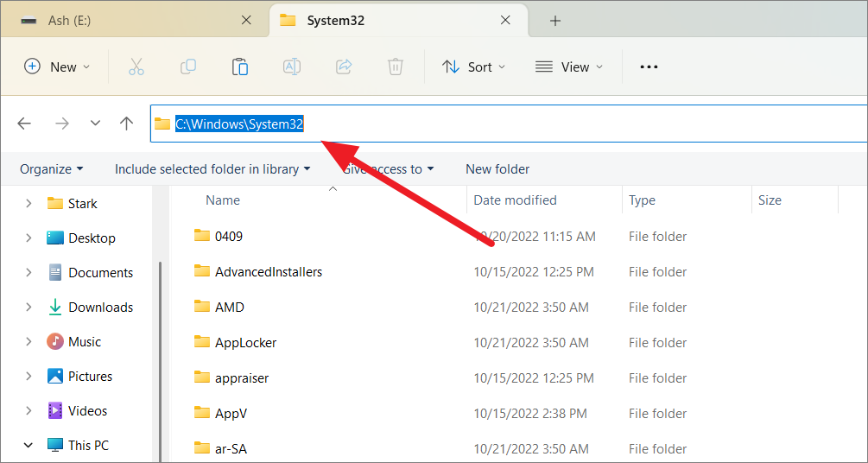The width and height of the screenshot is (868, 463).
Task: Select Music in the navigation pane
Action: tap(84, 342)
